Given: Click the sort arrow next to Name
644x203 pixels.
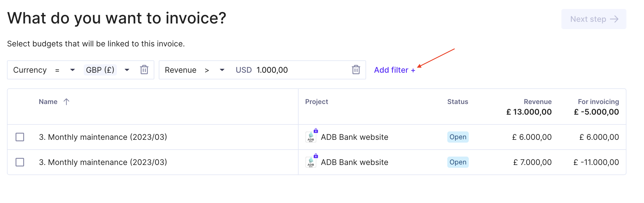Looking at the screenshot, I should click(66, 102).
